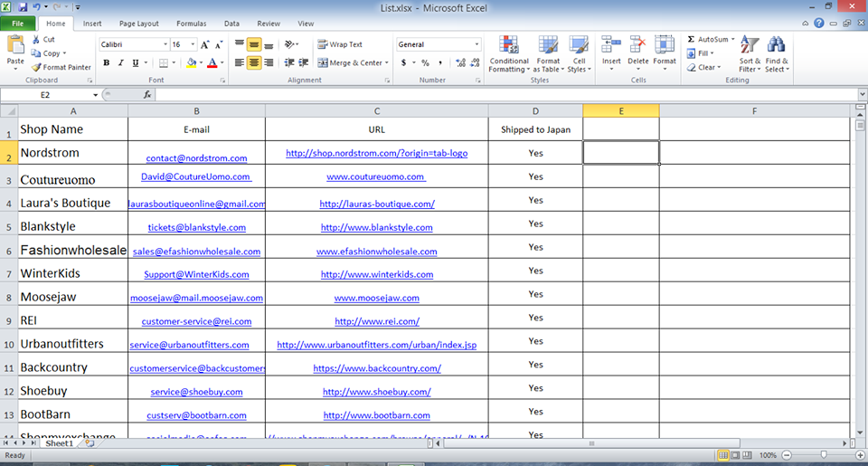Click the zoom slider handle

coord(824,455)
